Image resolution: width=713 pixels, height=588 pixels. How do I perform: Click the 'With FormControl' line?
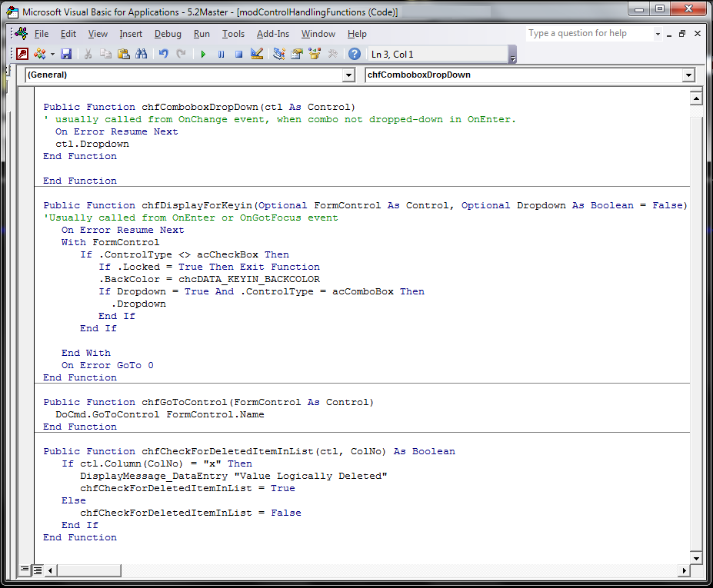(x=111, y=242)
